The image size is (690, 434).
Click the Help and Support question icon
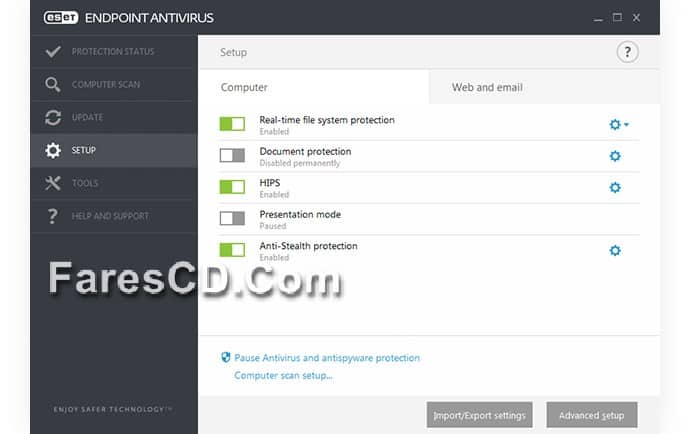pos(52,216)
